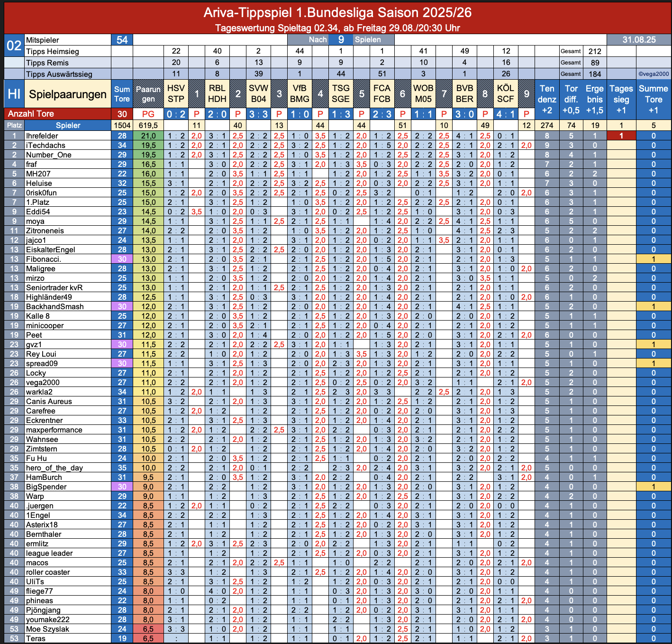Viewport: 672px width, 644px height.
Task: Click the Spieler column header
Action: coord(68,125)
